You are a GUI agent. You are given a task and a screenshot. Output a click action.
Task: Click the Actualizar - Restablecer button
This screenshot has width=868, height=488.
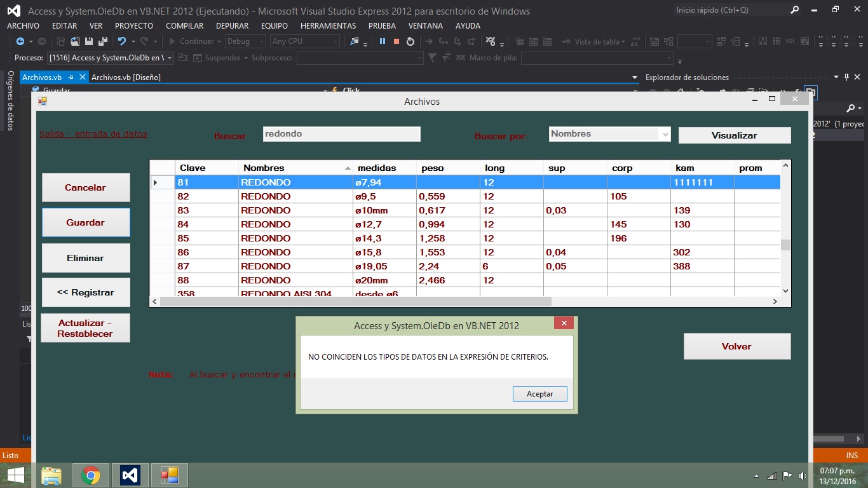click(x=86, y=328)
